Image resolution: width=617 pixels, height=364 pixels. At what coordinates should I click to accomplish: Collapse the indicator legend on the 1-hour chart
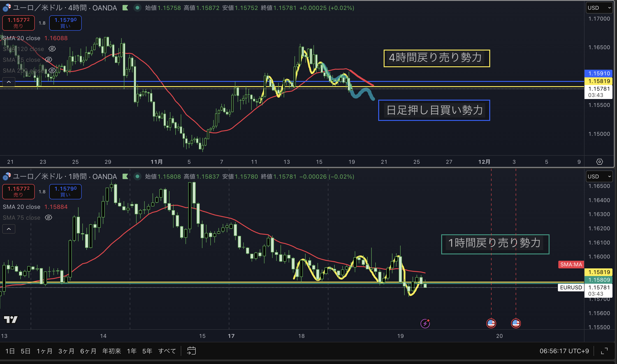9,229
